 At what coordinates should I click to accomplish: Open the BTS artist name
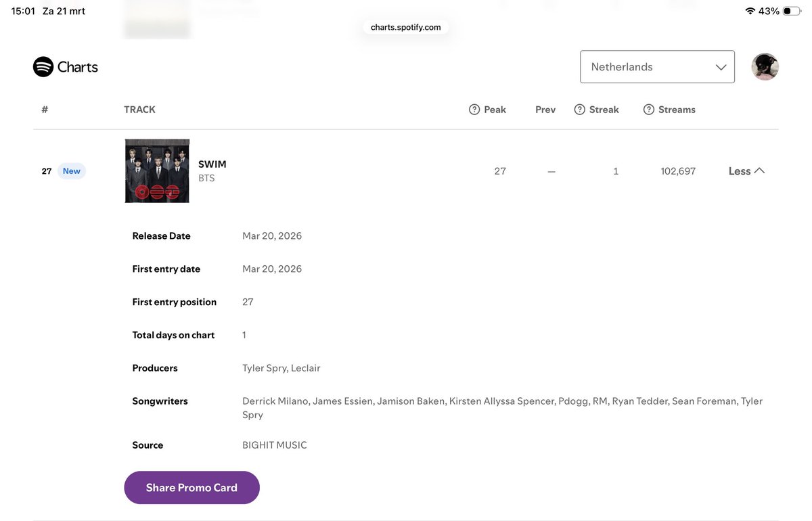pyautogui.click(x=206, y=179)
